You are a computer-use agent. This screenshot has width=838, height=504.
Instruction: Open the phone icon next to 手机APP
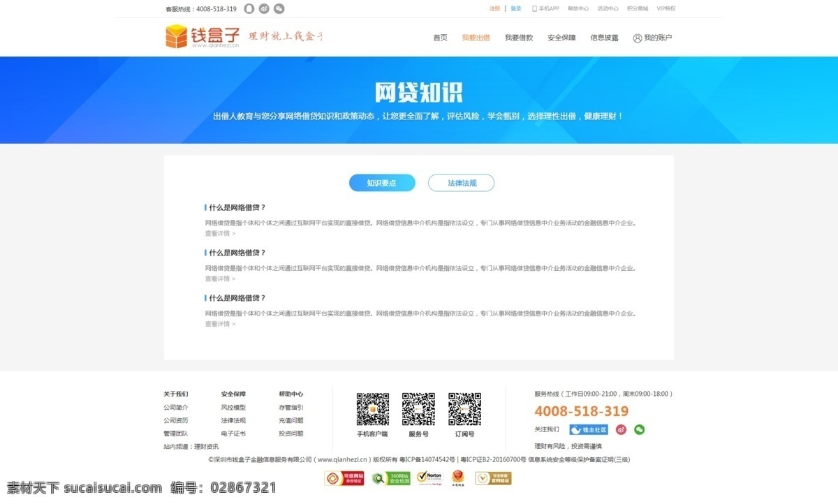(534, 9)
